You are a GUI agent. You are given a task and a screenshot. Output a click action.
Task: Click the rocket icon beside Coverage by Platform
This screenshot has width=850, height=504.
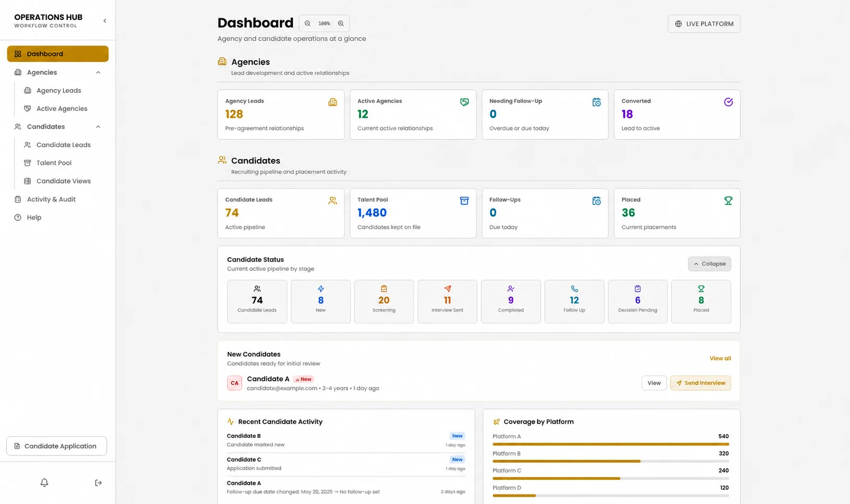[497, 422]
